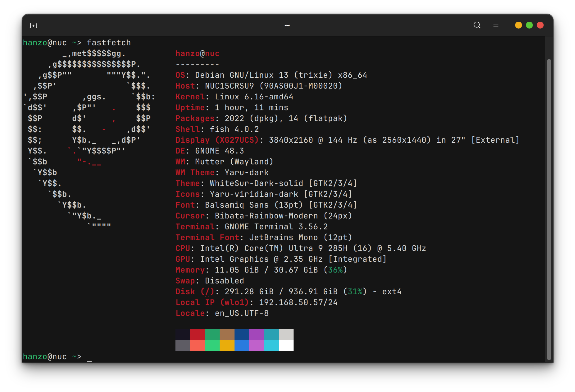The height and width of the screenshot is (392, 575).
Task: Click the red 'hanzo@nuc' header
Action: (197, 53)
